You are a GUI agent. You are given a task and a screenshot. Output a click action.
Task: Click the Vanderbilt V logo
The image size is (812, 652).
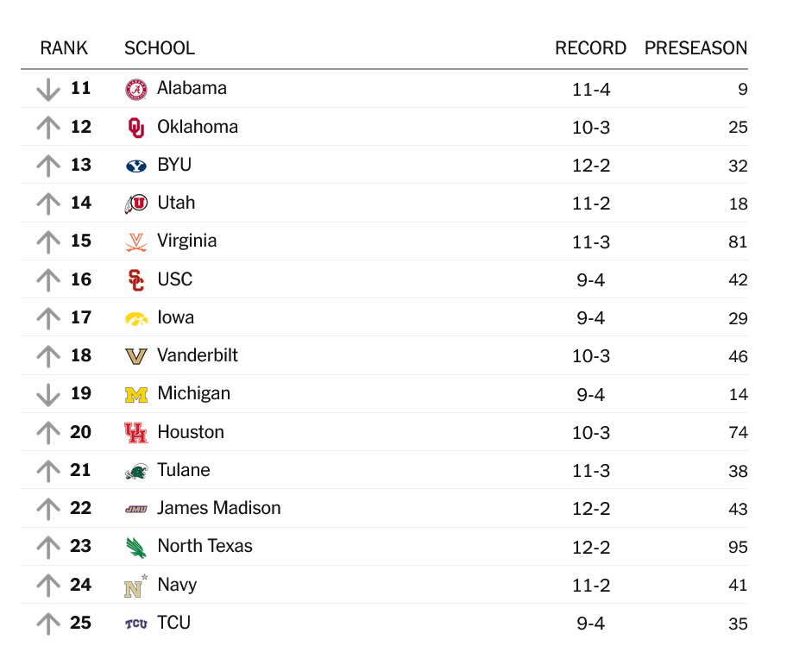pos(135,356)
